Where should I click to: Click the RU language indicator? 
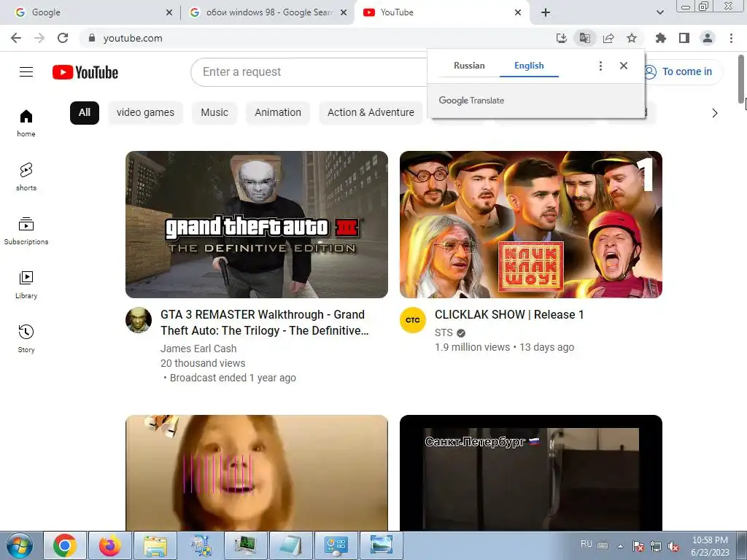pos(587,544)
